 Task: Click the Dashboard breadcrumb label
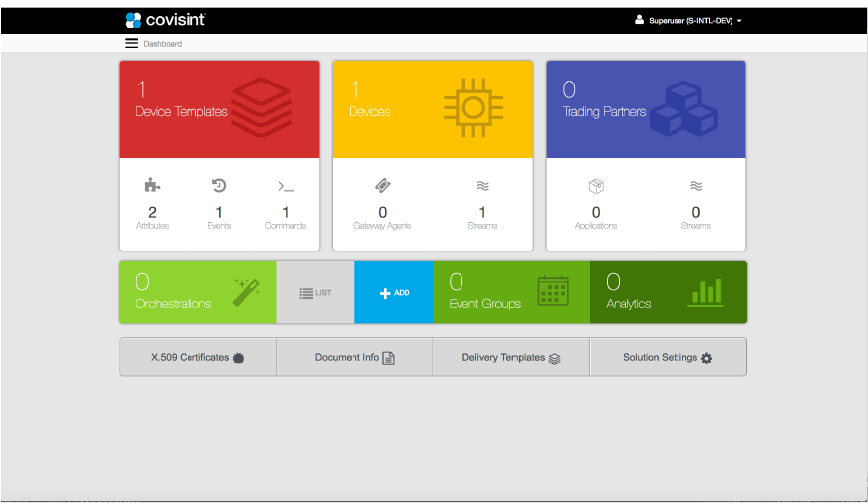coord(163,44)
